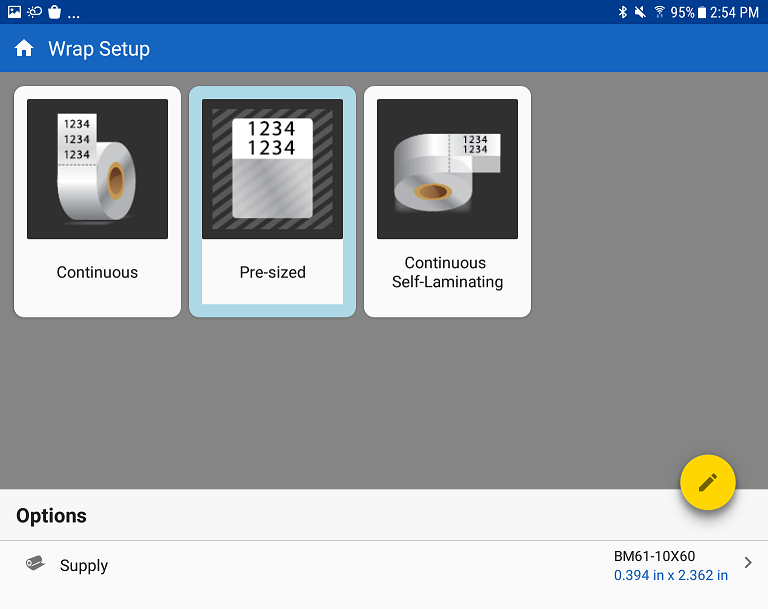The width and height of the screenshot is (768, 609).
Task: Select the Continuous wrap type card
Action: pos(97,201)
